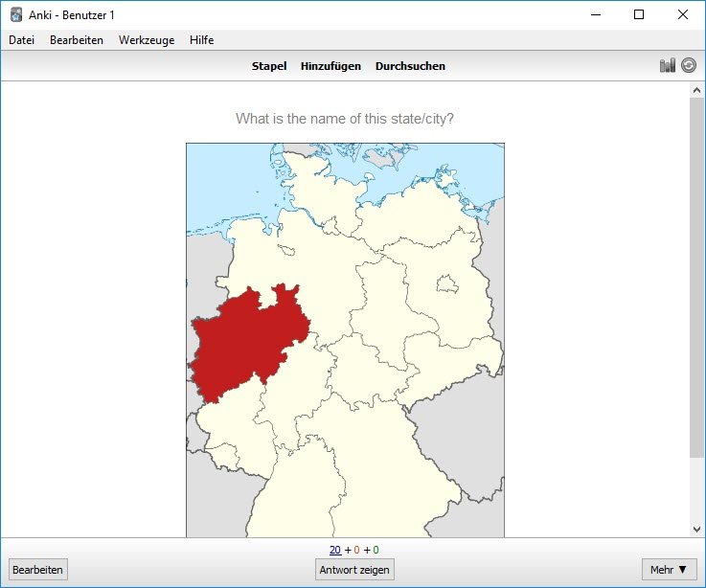706x588 pixels.
Task: Minimize the Anki window
Action: point(596,15)
